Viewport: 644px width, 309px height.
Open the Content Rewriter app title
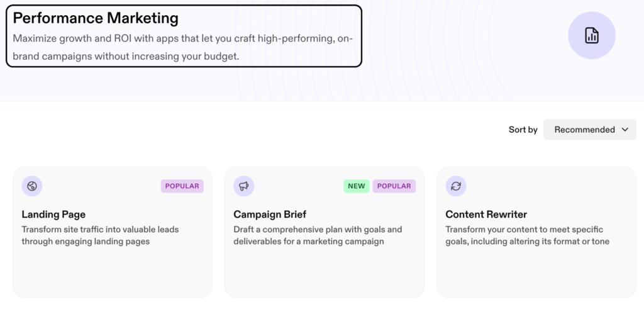tap(486, 215)
